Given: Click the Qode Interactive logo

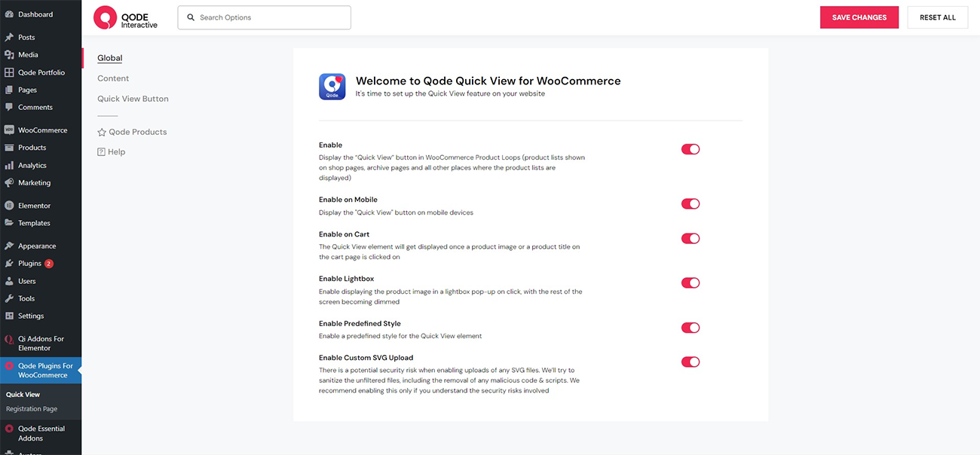Looking at the screenshot, I should [x=125, y=17].
